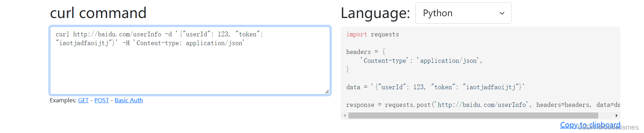Screen dimensions: 644x133
Task: Click the 'Language:' label
Action: [x=375, y=13]
